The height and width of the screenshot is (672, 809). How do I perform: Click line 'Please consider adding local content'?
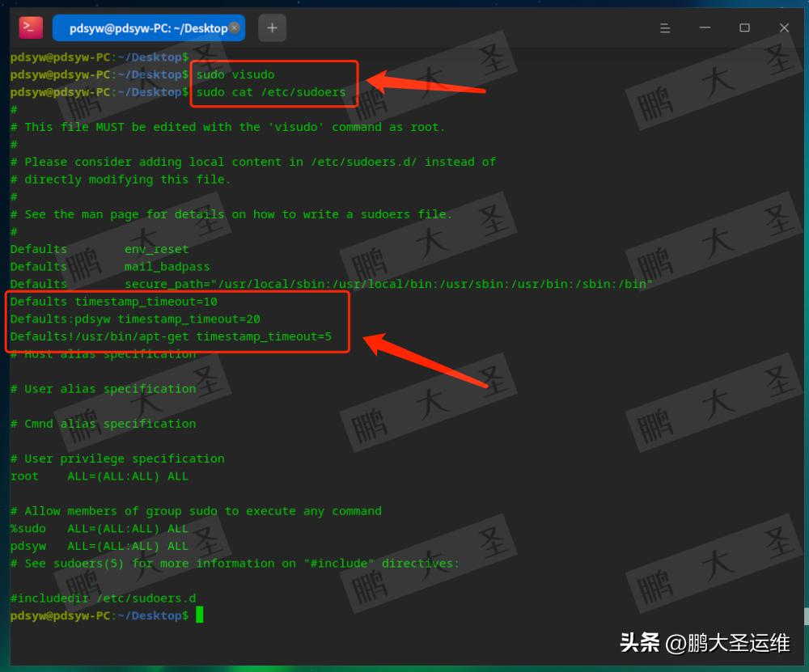pos(252,162)
